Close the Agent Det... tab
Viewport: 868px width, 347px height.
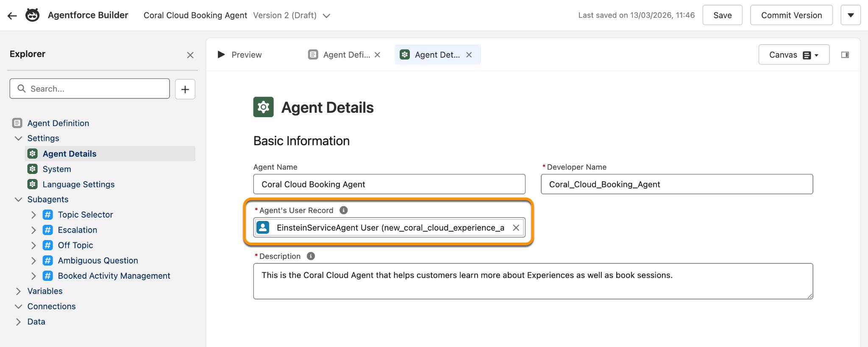point(469,55)
